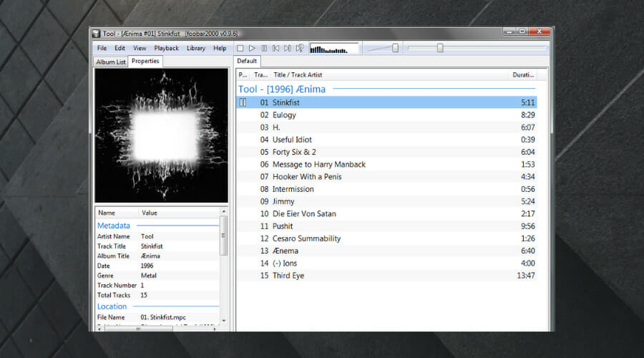Select track 05 Forty Six & 2

click(387, 152)
